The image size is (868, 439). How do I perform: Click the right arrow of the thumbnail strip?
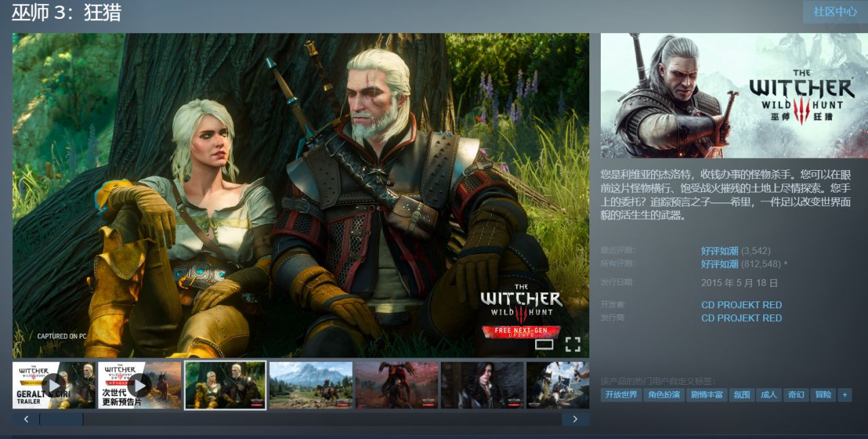(575, 419)
